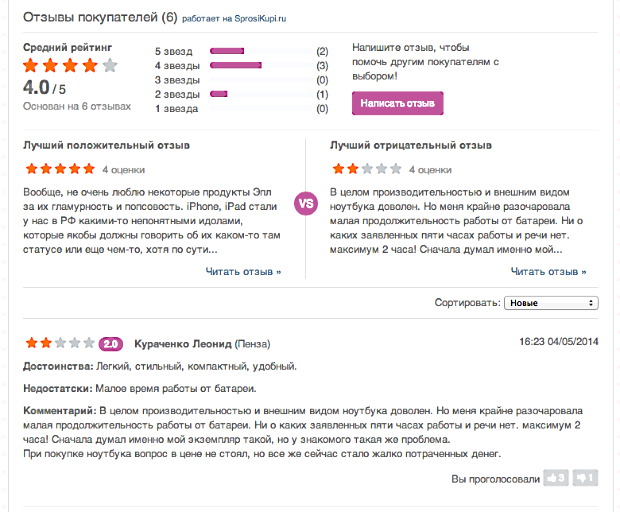Image resolution: width=620 pixels, height=512 pixels.
Task: Click the 1 звезда rating row label
Action: (x=176, y=109)
